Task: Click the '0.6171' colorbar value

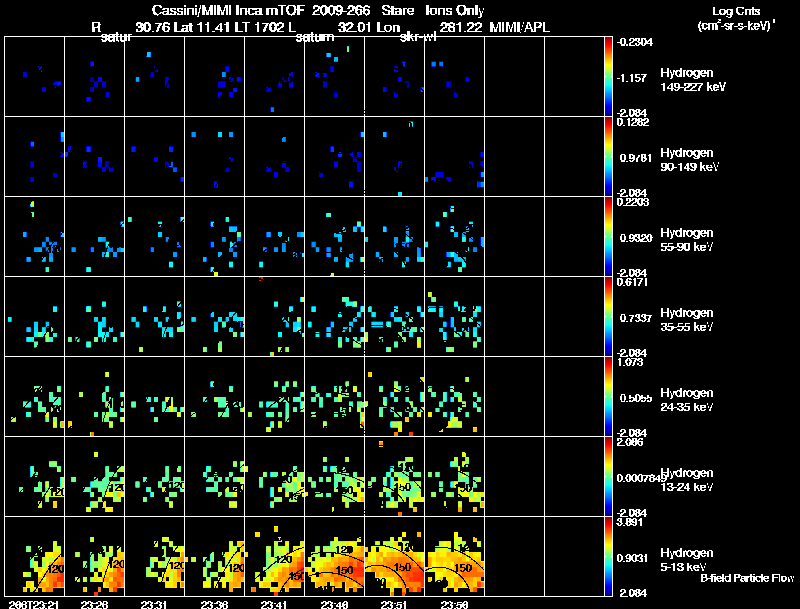Action: (x=633, y=282)
